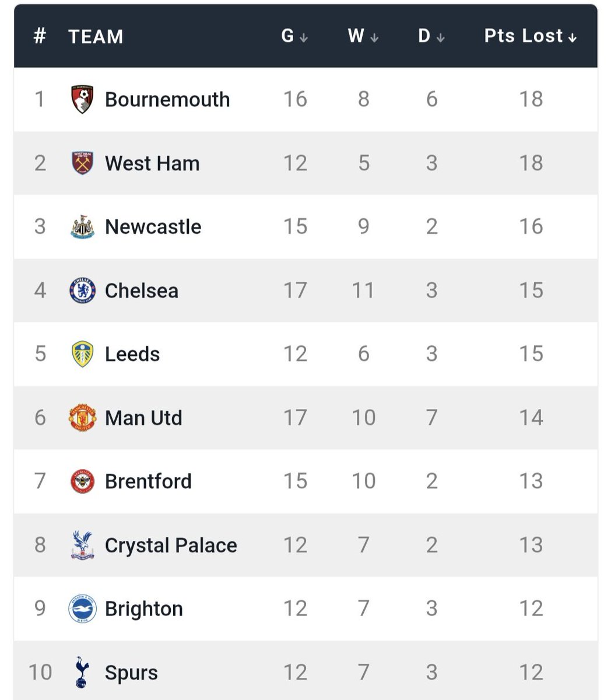This screenshot has height=700, width=611.
Task: Click the Newcastle club crest
Action: (x=82, y=227)
